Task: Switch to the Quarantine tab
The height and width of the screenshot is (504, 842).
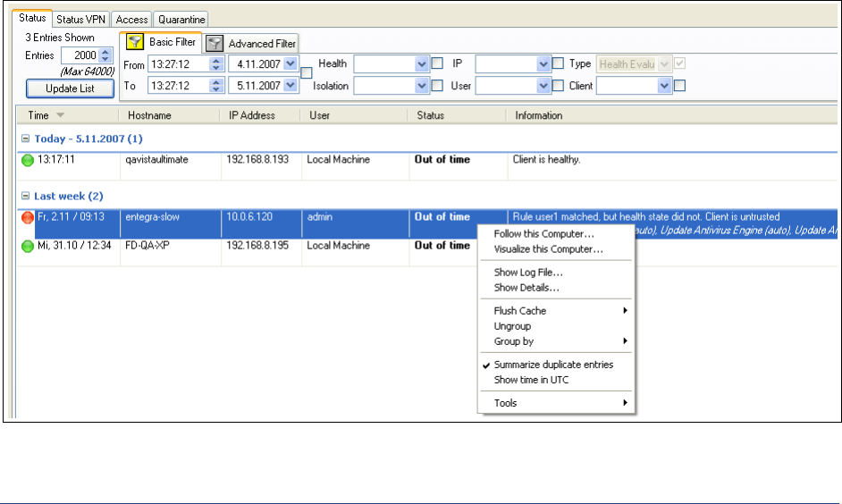Action: pos(181,19)
